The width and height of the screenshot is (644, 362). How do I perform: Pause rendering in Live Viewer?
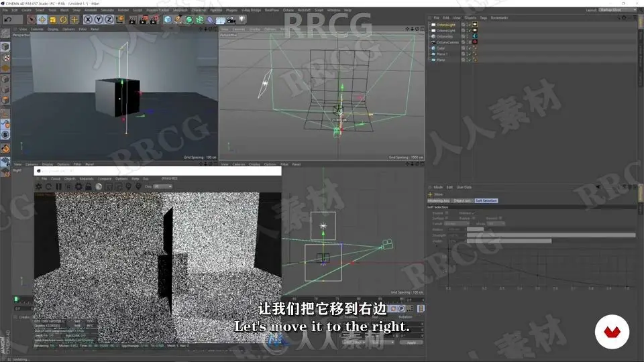[59, 186]
